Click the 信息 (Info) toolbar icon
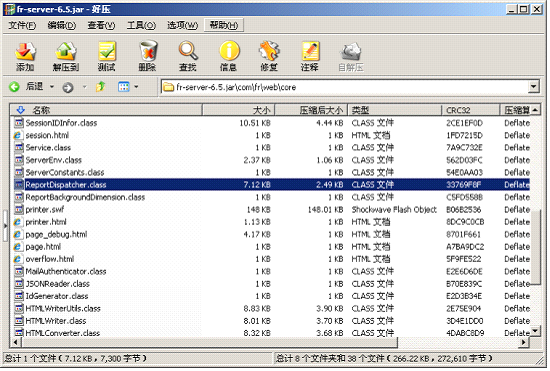 click(229, 51)
